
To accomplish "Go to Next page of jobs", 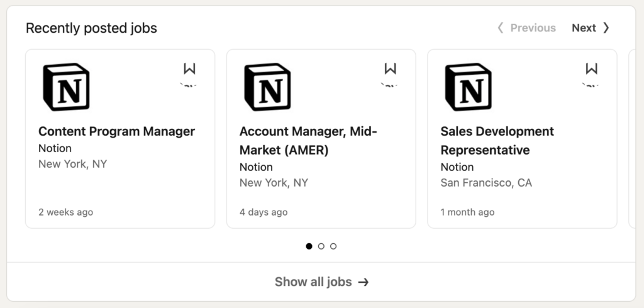I will point(591,28).
